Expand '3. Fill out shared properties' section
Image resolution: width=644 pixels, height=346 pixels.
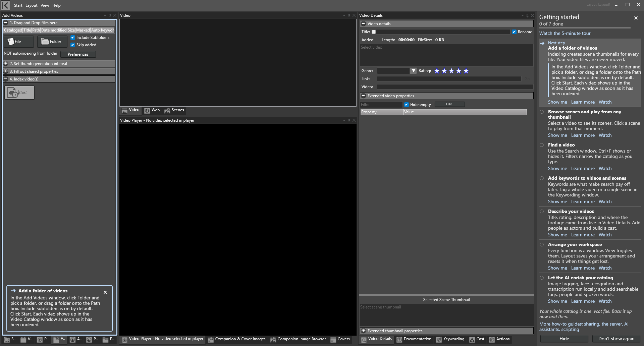point(6,71)
